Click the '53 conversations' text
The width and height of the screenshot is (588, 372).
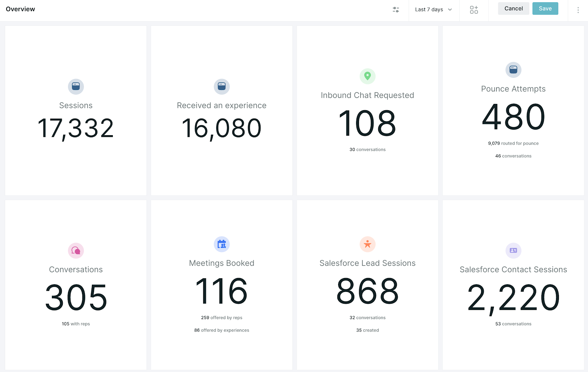tap(513, 324)
